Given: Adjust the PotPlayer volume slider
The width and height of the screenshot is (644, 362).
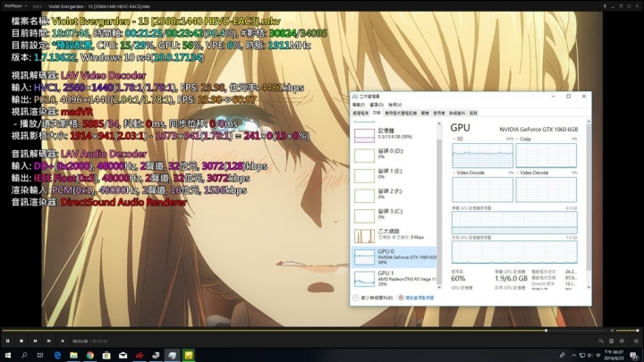Looking at the screenshot, I should coord(628,331).
